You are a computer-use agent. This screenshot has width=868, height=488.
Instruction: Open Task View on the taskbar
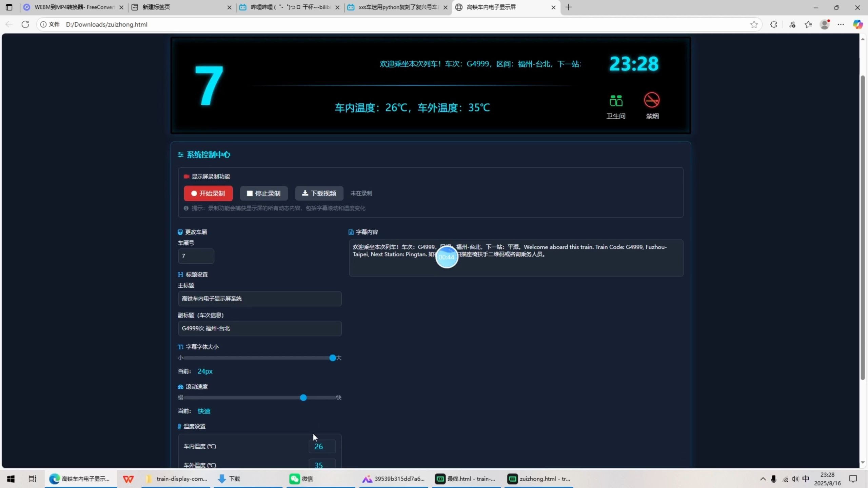point(32,479)
